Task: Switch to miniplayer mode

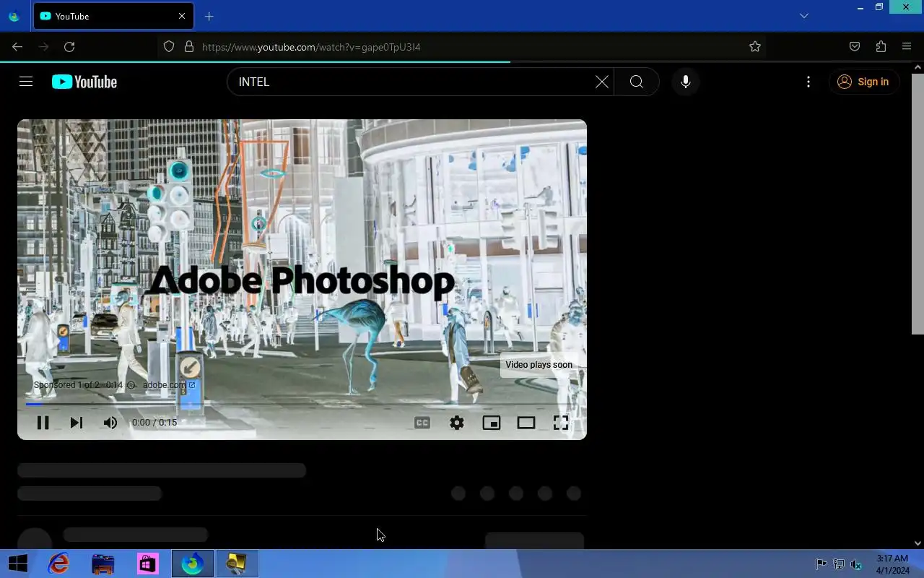Action: pos(492,423)
